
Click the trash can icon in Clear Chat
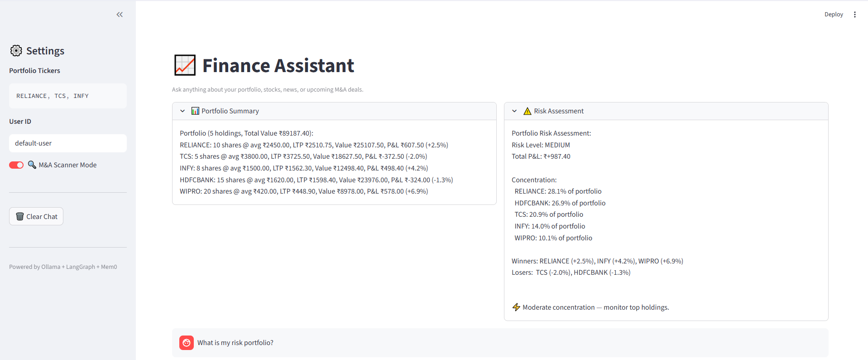pos(20,216)
